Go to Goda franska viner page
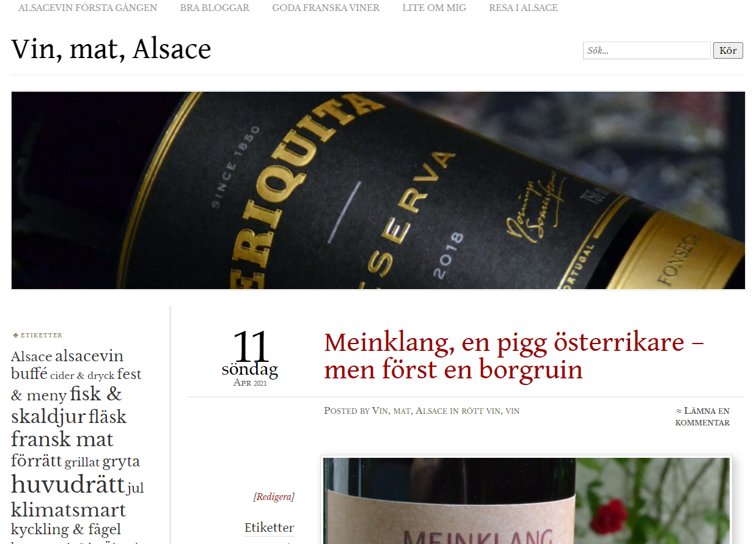This screenshot has width=756, height=544. click(x=326, y=8)
